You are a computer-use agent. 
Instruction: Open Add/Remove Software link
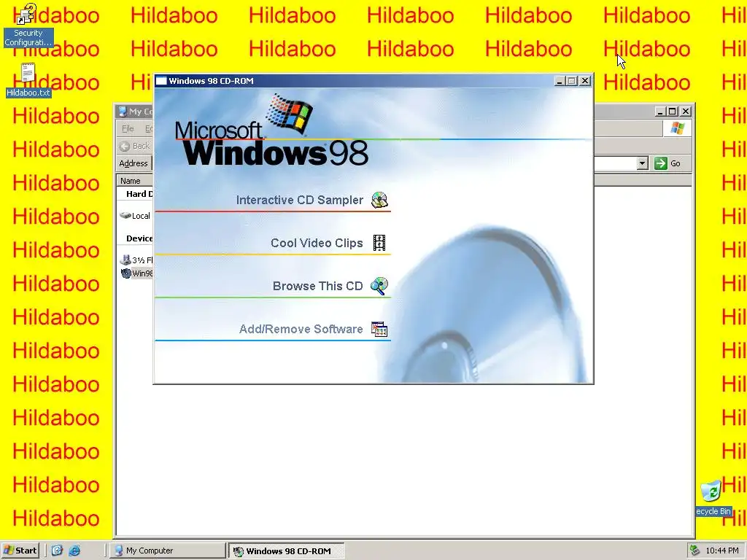point(301,329)
